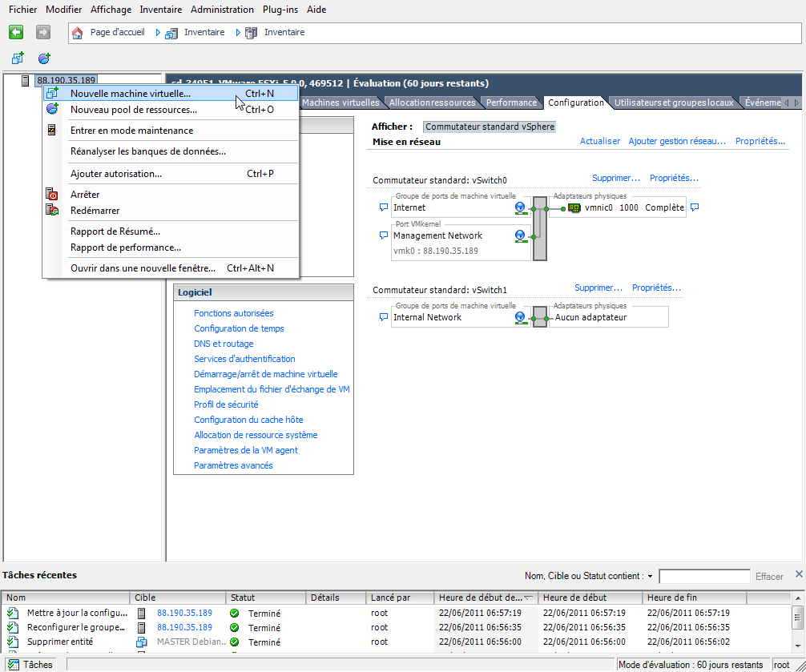Switch to the Performance tab
The height and width of the screenshot is (672, 806).
(511, 103)
